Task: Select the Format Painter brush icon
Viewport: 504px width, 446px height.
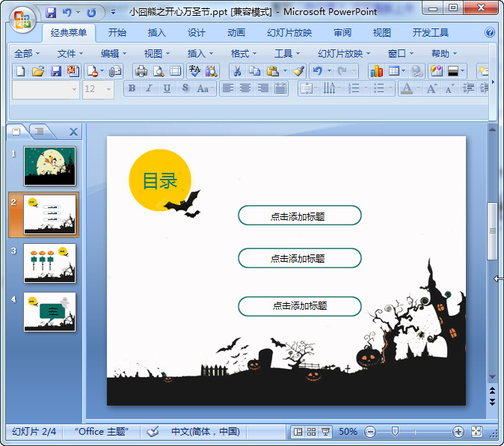Action: [298, 71]
